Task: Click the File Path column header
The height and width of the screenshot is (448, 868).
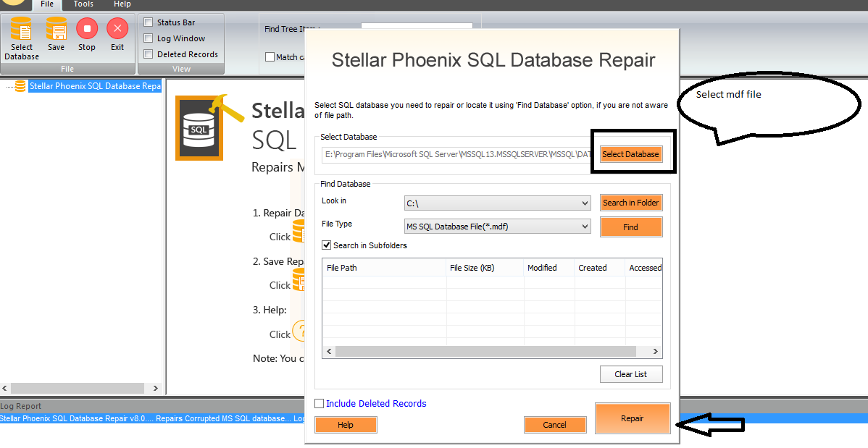Action: pos(384,268)
